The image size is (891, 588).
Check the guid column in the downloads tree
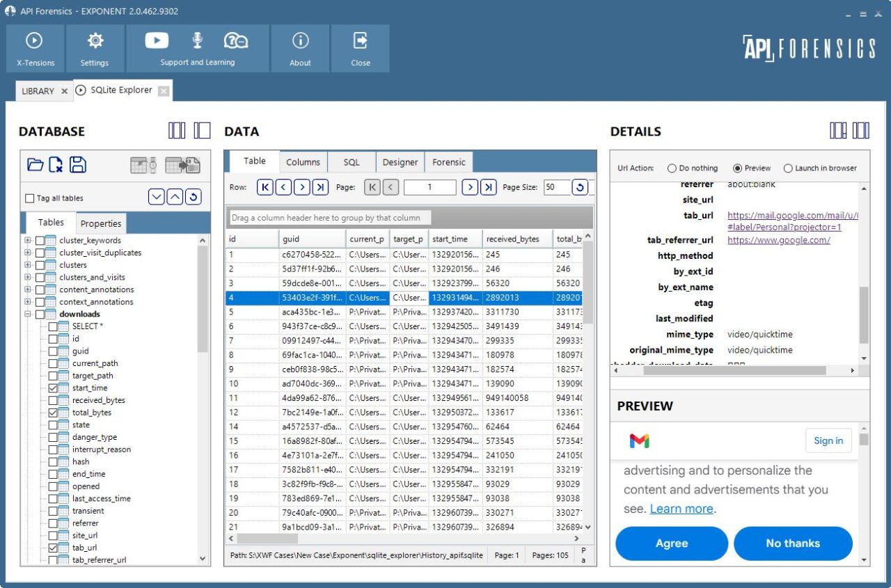[x=54, y=351]
